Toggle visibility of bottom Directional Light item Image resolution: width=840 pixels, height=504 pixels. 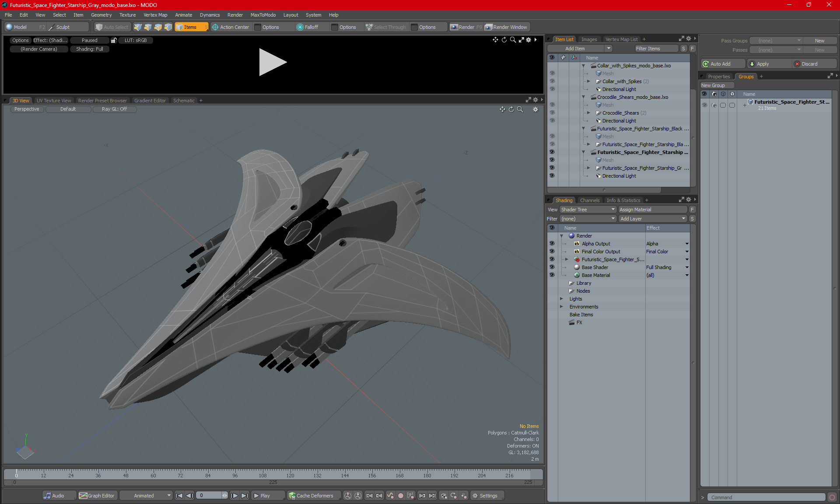[x=552, y=175]
